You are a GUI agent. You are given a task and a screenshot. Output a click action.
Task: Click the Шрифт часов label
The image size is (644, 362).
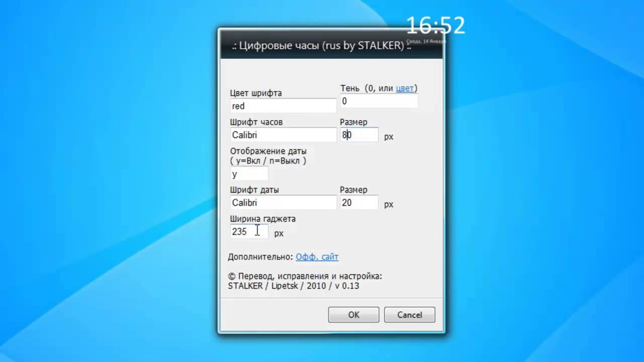[257, 122]
